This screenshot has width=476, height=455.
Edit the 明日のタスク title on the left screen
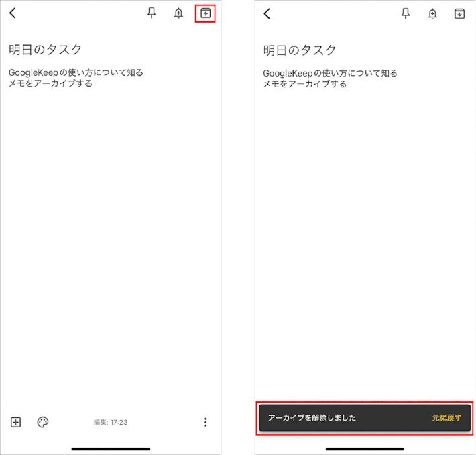tap(46, 50)
